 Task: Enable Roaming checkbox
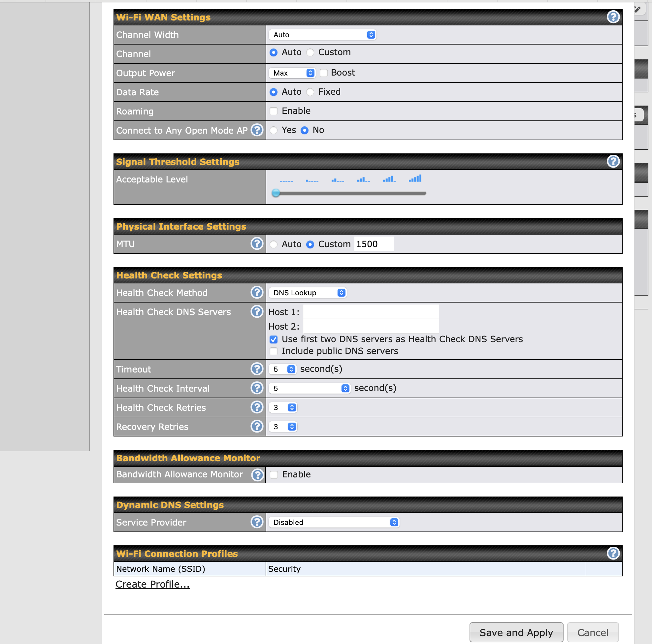[x=274, y=111]
